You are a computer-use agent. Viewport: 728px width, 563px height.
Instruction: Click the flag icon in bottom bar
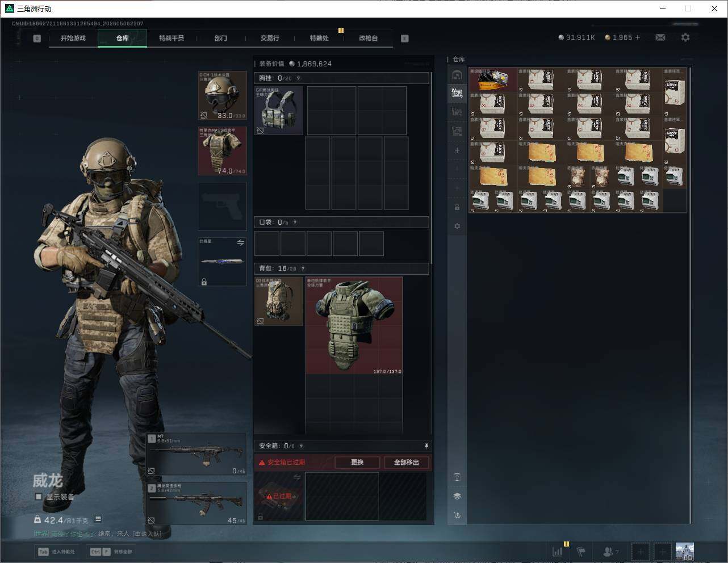(x=581, y=551)
